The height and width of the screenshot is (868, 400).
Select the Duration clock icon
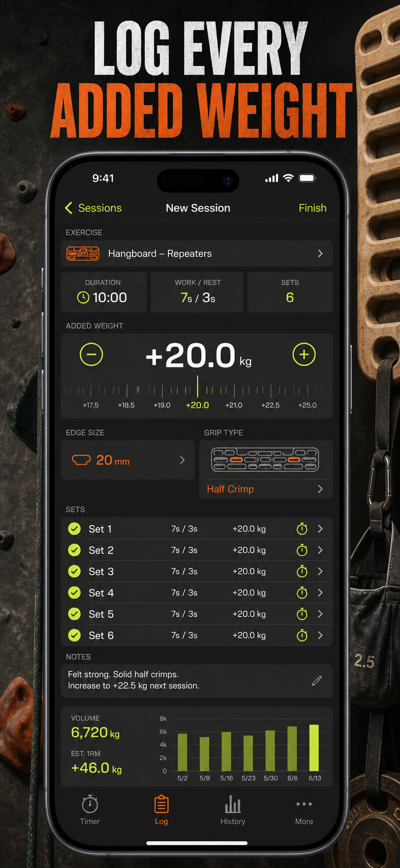(x=83, y=297)
